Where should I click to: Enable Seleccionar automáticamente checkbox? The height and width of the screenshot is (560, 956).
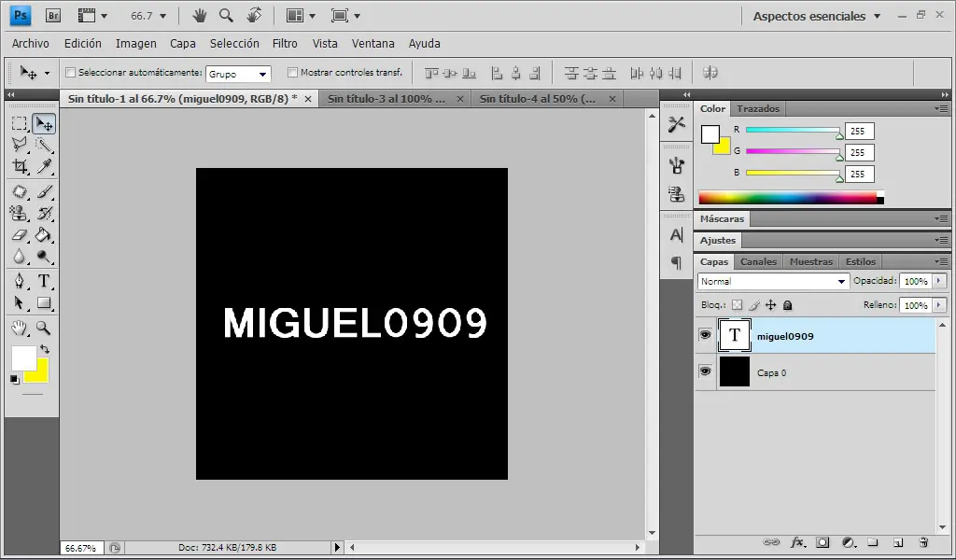pos(71,73)
